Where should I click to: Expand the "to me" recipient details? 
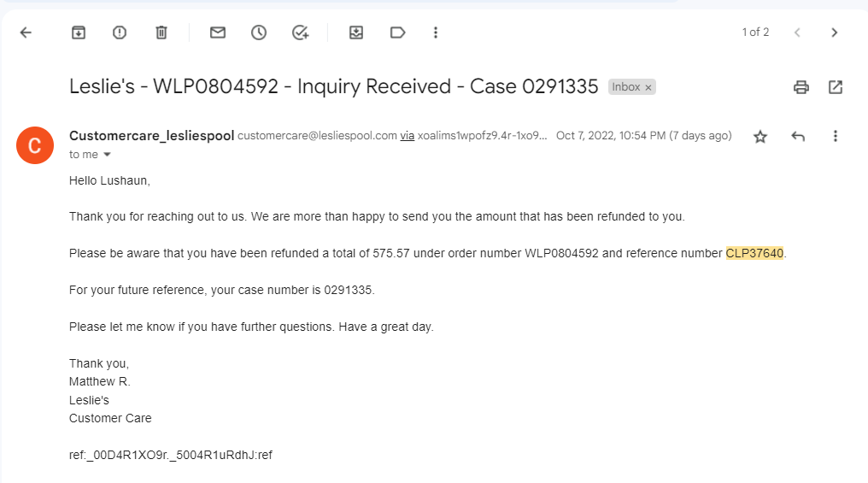(x=108, y=155)
